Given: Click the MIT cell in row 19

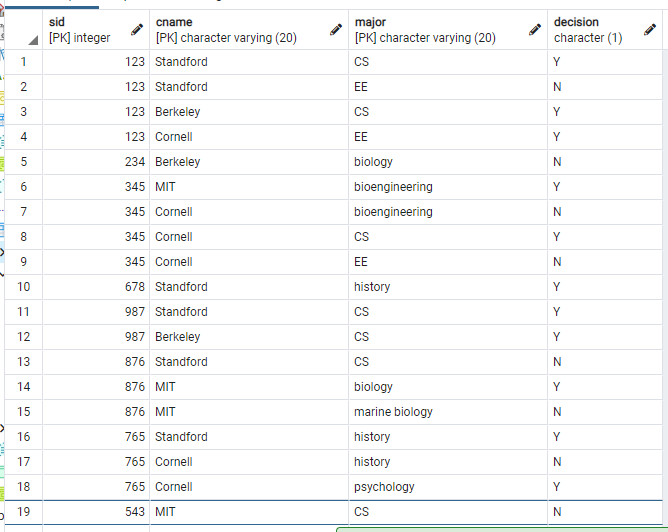Looking at the screenshot, I should pyautogui.click(x=249, y=512).
